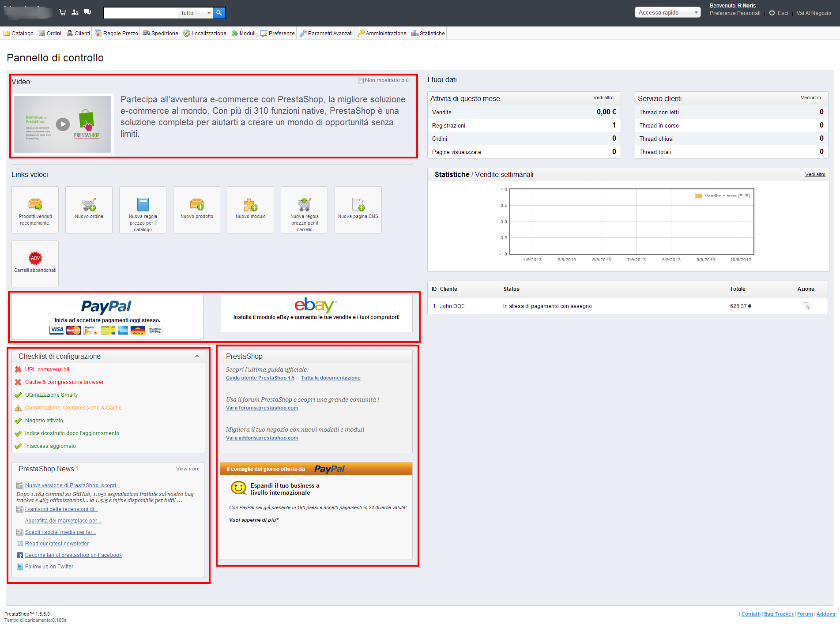Click the blue search magnifier button

tap(219, 13)
